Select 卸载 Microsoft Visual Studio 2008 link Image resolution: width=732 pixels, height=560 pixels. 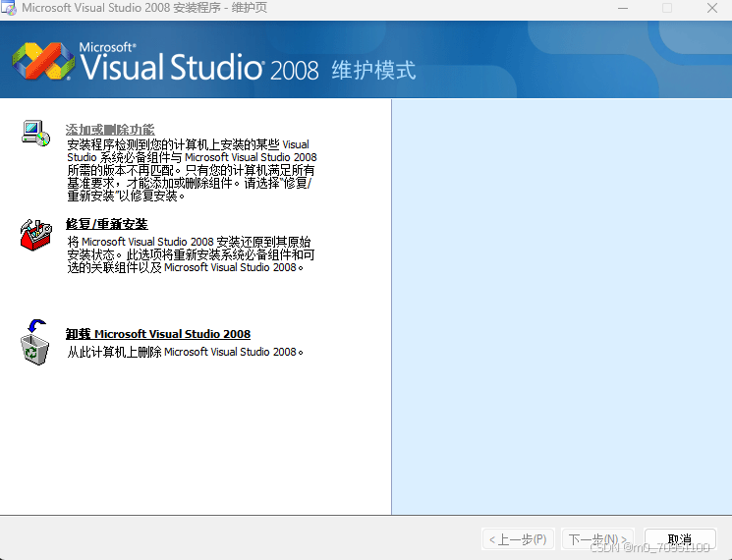tap(158, 334)
